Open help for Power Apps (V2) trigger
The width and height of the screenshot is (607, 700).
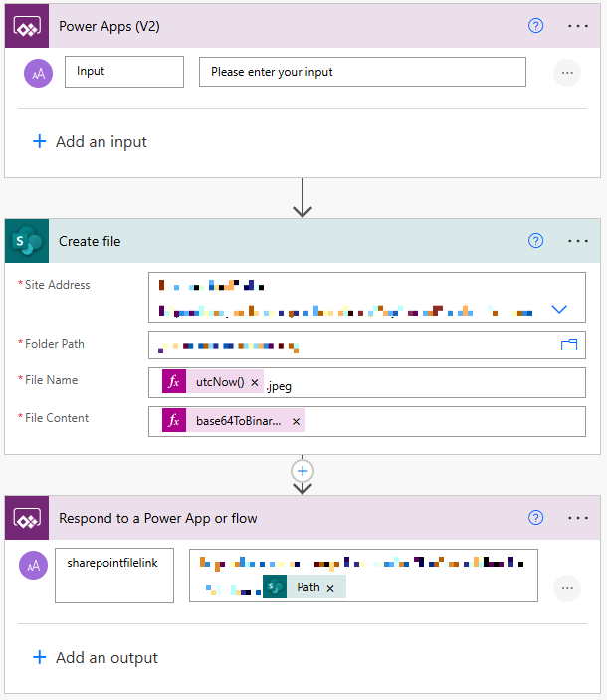point(536,26)
